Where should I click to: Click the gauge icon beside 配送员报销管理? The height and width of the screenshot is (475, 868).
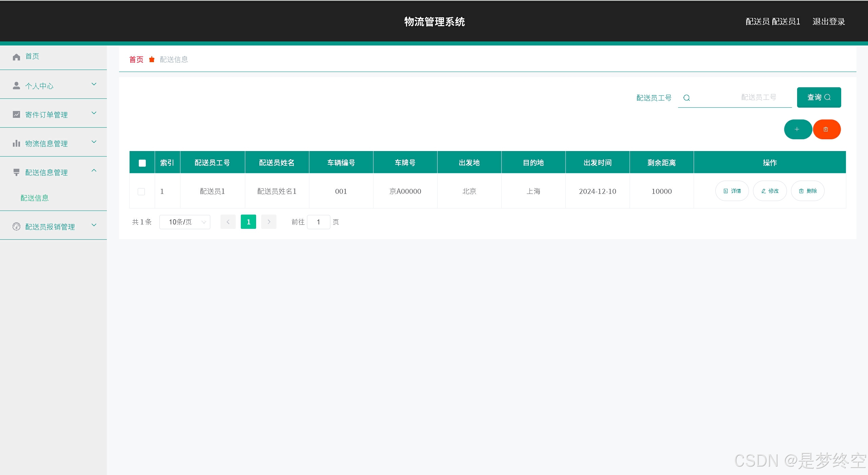(x=16, y=226)
